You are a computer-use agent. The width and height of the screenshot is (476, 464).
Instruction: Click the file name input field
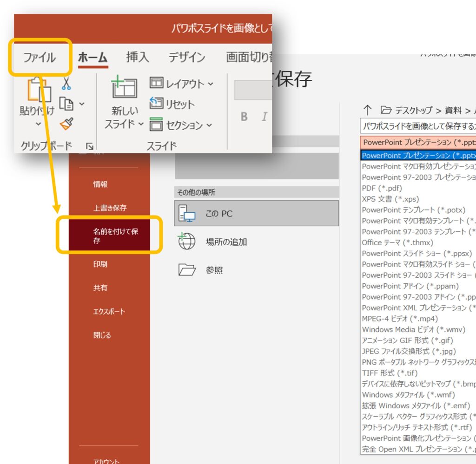pyautogui.click(x=414, y=125)
